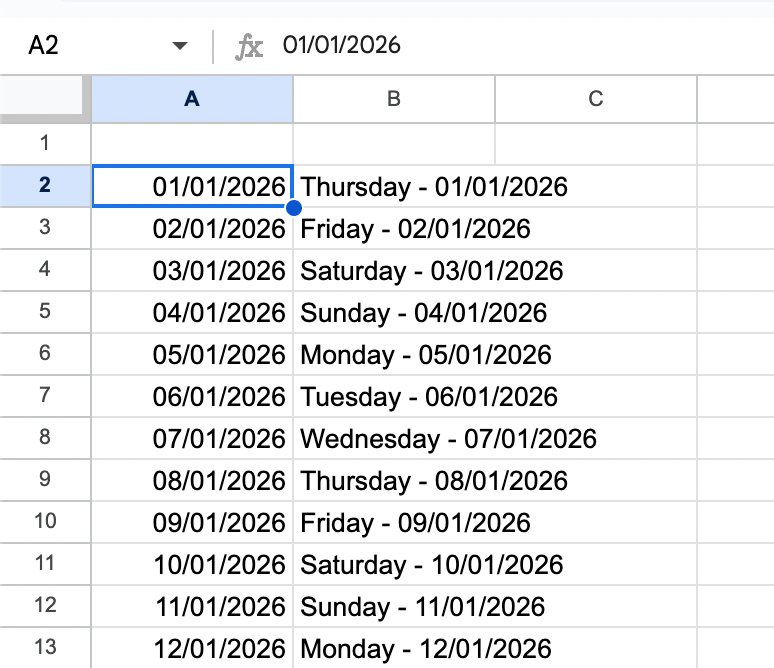Select the row 1 header
The height and width of the screenshot is (668, 774).
(44, 143)
